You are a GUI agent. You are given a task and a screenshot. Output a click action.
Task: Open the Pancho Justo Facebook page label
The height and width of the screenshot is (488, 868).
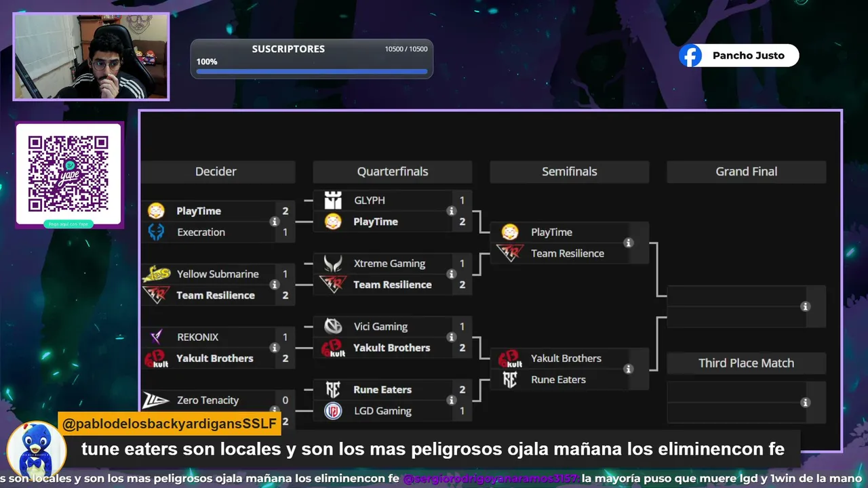749,56
